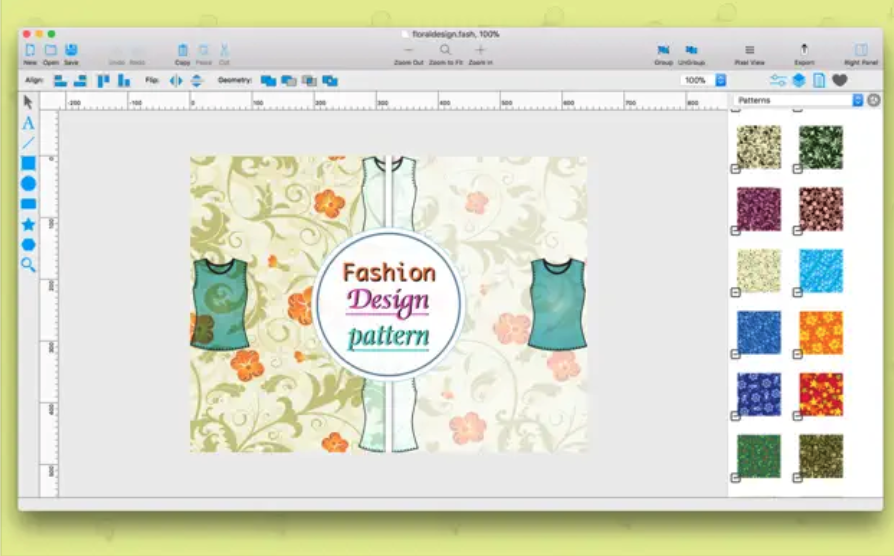The width and height of the screenshot is (894, 556).
Task: Choose the Circle shape tool
Action: click(28, 183)
